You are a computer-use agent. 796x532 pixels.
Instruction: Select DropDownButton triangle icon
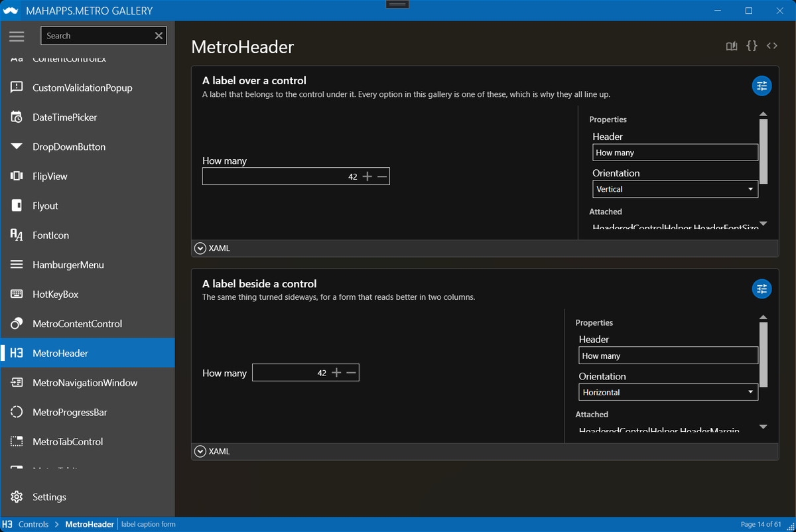17,147
